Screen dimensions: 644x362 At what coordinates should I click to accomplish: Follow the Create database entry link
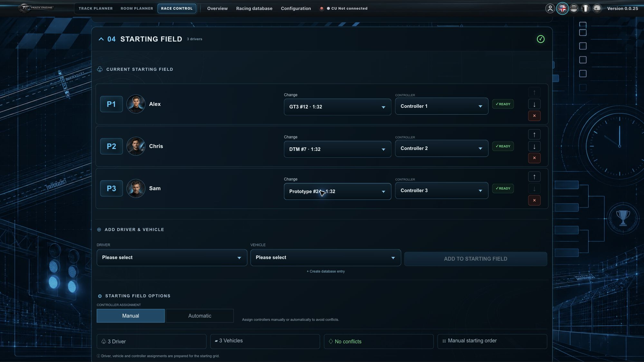(326, 271)
